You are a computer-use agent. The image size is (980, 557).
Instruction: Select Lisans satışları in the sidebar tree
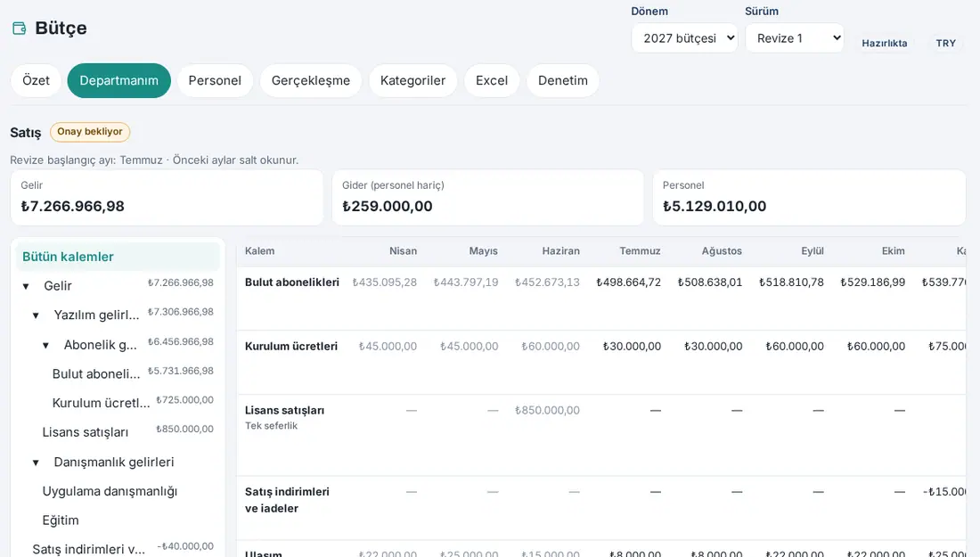[85, 432]
